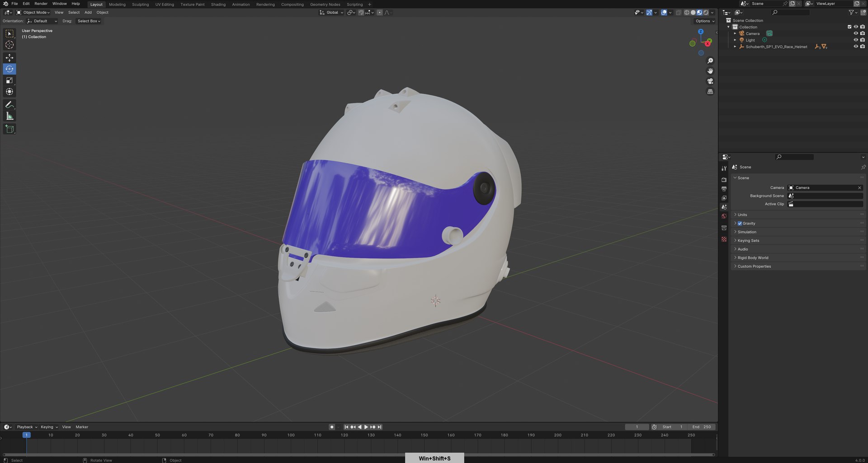Hide the Light object in viewport
This screenshot has height=463, width=868.
pyautogui.click(x=856, y=40)
